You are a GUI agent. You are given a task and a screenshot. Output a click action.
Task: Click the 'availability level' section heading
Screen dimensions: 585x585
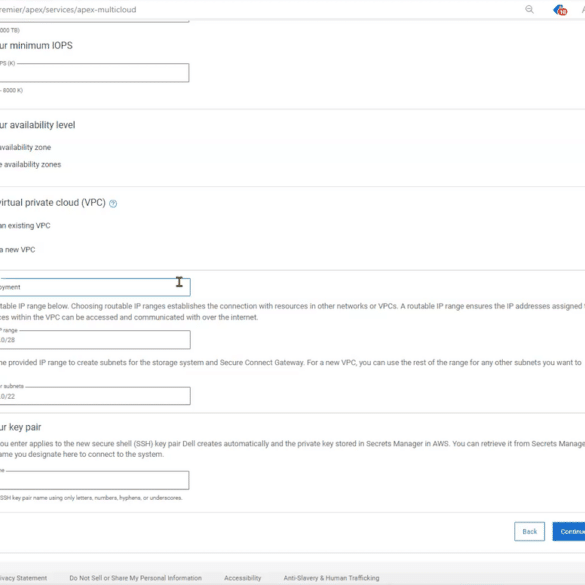coord(37,125)
